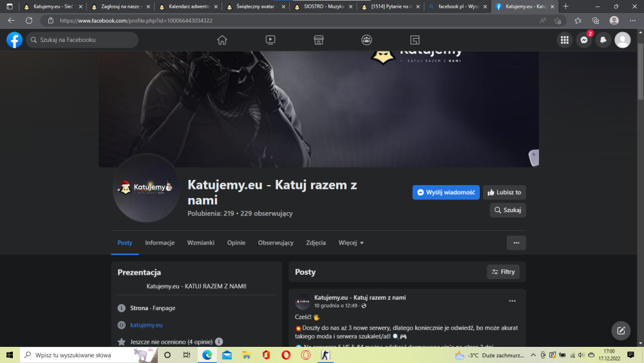
Task: Open the weather widget on taskbar
Action: pyautogui.click(x=489, y=355)
